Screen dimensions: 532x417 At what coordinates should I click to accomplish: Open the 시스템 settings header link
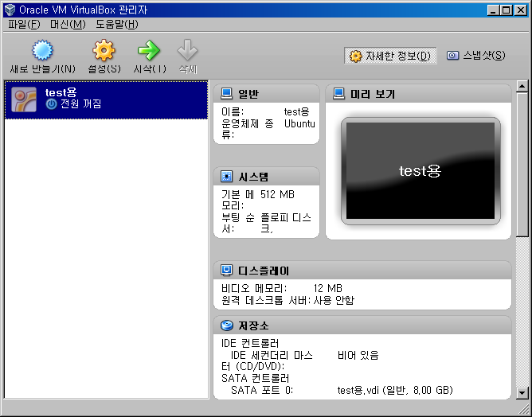point(253,177)
